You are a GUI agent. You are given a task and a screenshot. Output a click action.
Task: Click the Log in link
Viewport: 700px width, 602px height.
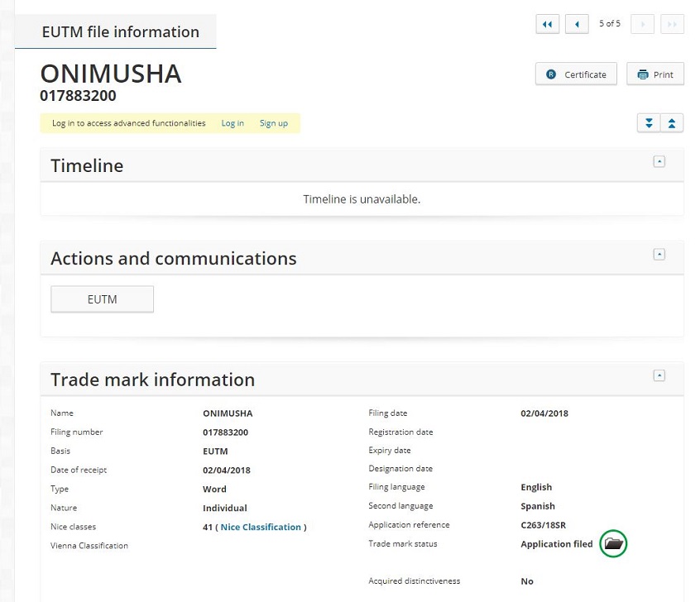click(233, 123)
